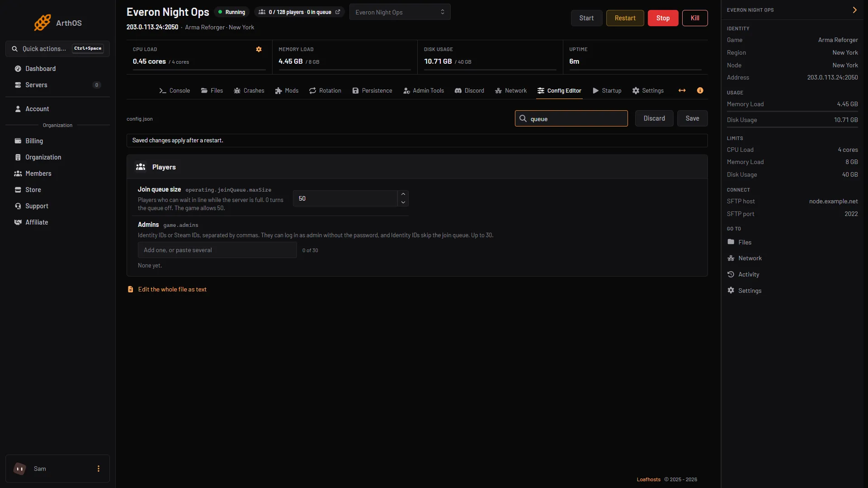Image resolution: width=868 pixels, height=488 pixels.
Task: Click the Restart server button
Action: (625, 18)
